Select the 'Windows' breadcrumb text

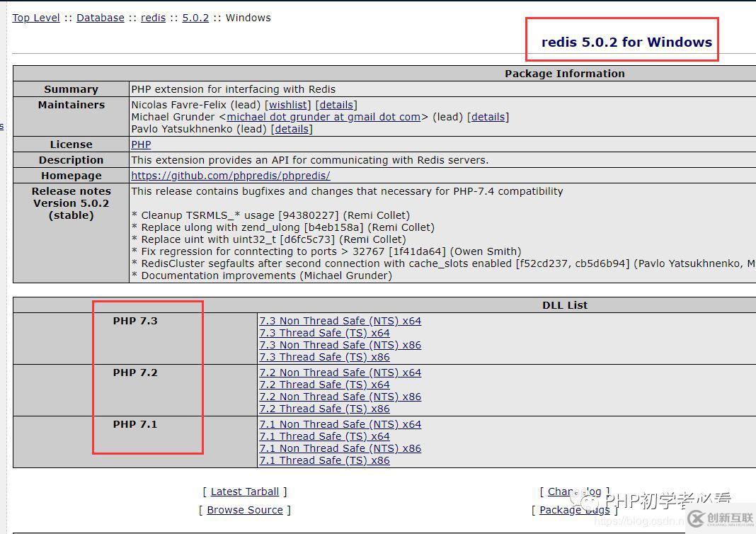coord(248,18)
